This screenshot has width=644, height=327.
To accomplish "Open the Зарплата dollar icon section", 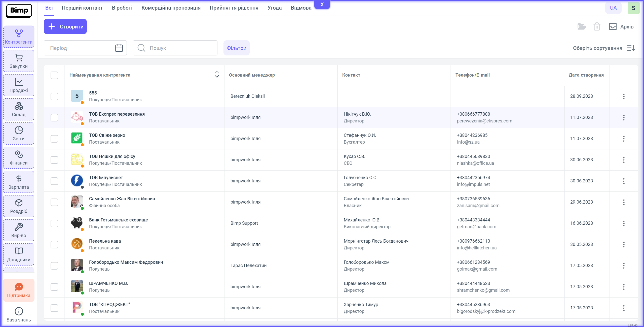I will (x=19, y=182).
